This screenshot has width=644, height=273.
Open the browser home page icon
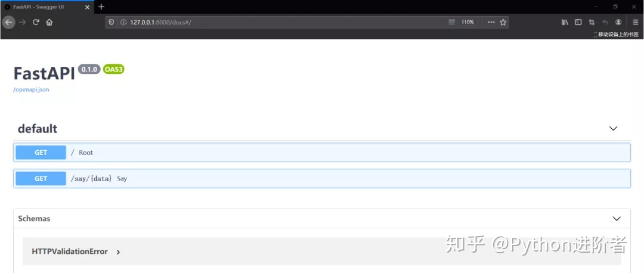click(x=49, y=22)
